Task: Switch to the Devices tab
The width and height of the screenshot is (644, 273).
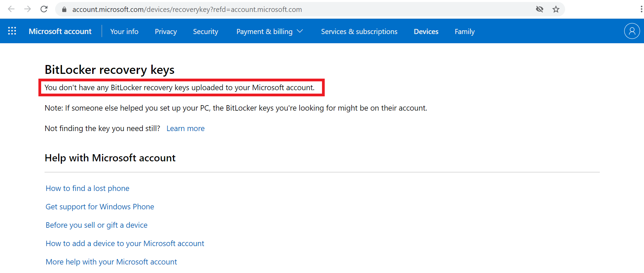Action: (x=426, y=31)
